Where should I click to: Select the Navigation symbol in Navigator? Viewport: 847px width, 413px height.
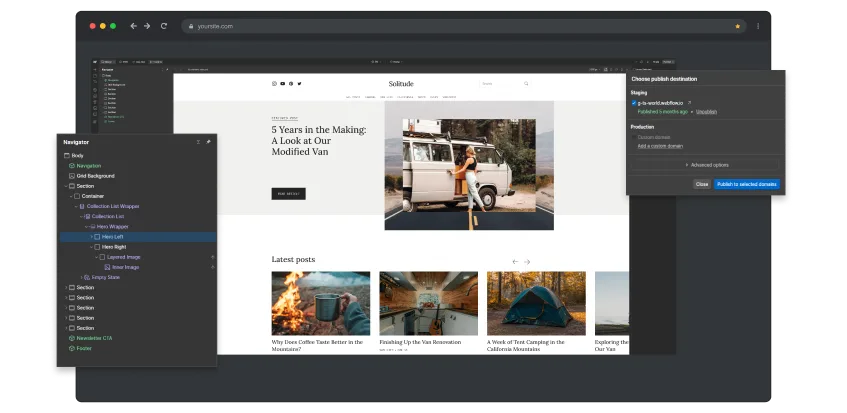89,166
